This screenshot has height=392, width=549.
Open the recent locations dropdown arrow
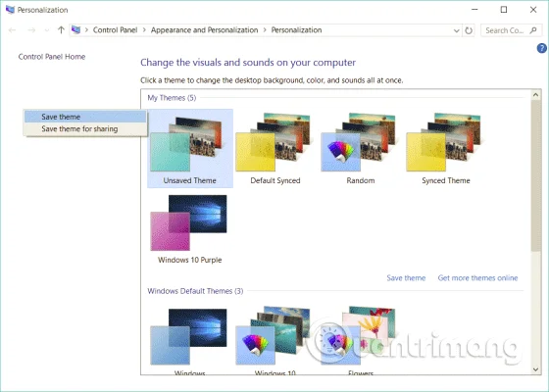click(47, 30)
